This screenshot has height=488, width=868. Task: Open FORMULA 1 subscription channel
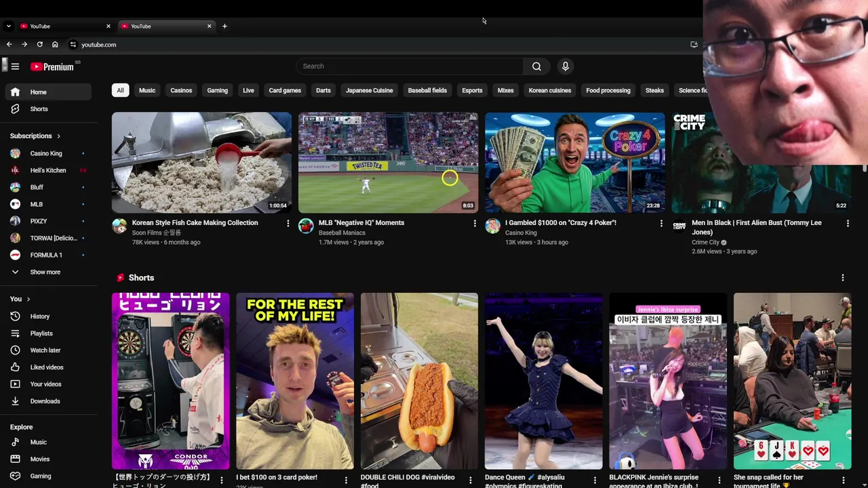pyautogui.click(x=47, y=255)
